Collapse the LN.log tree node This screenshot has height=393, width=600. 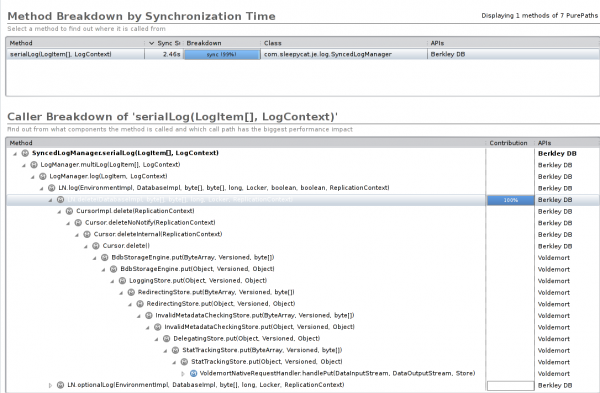click(x=41, y=188)
